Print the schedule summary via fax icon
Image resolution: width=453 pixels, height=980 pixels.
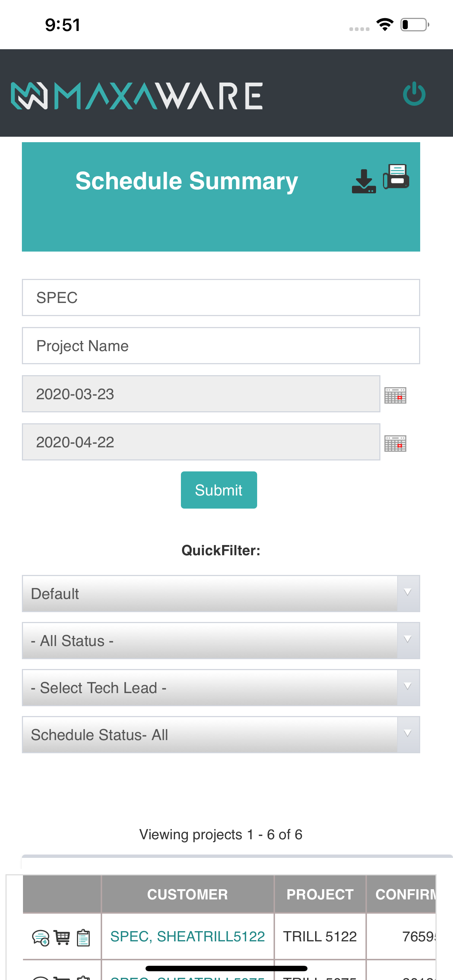[x=396, y=176]
